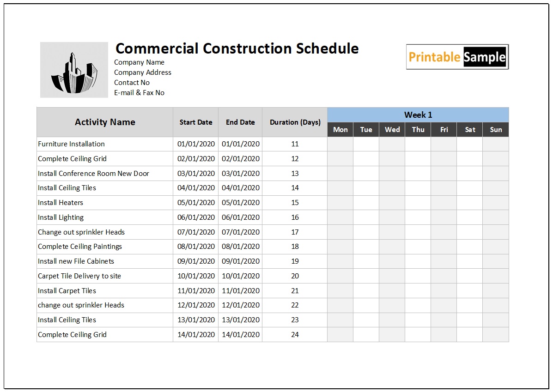Click the Carpet Tile Delivery to site cell

pos(79,276)
